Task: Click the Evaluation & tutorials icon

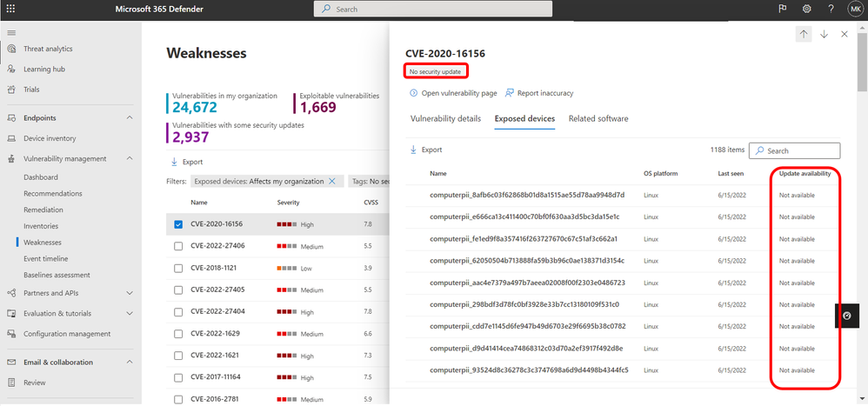Action: click(x=11, y=313)
